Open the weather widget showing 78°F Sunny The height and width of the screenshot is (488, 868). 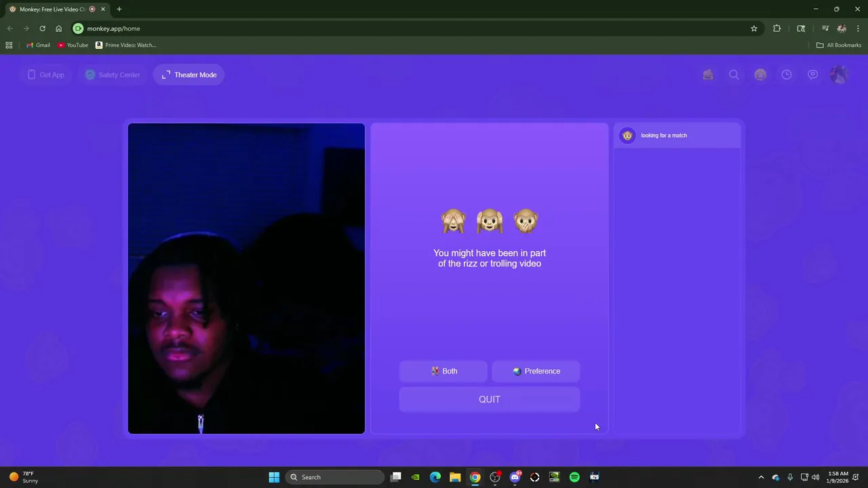(x=24, y=477)
